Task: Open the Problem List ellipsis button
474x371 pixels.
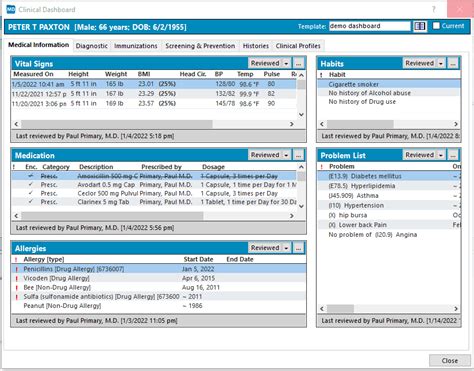Action: (x=453, y=155)
